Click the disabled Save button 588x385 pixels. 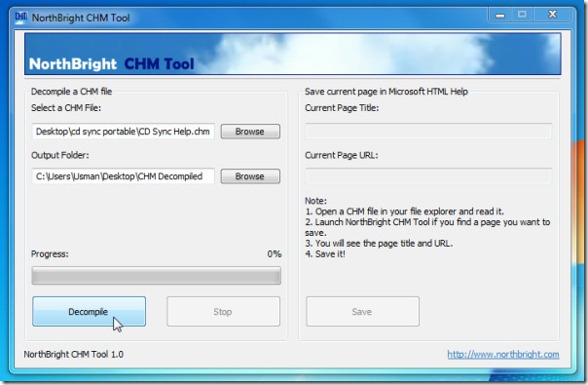coord(362,311)
